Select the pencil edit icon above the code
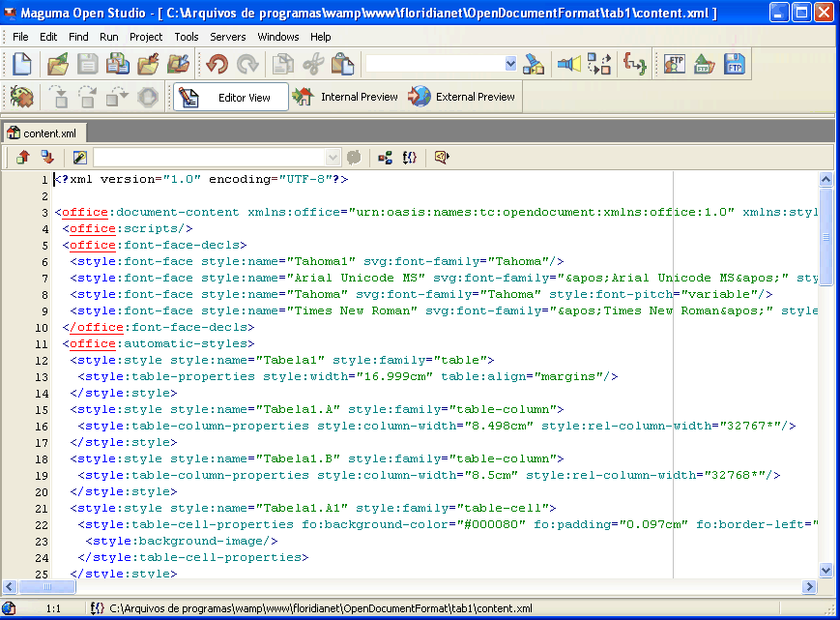Viewport: 840px width, 620px height. click(x=79, y=157)
